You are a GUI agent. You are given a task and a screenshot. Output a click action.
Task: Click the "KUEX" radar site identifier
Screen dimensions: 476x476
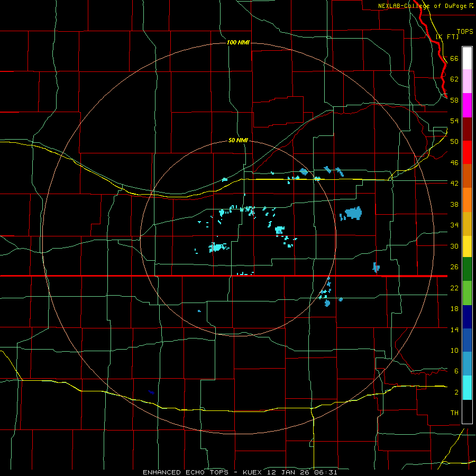[252, 472]
